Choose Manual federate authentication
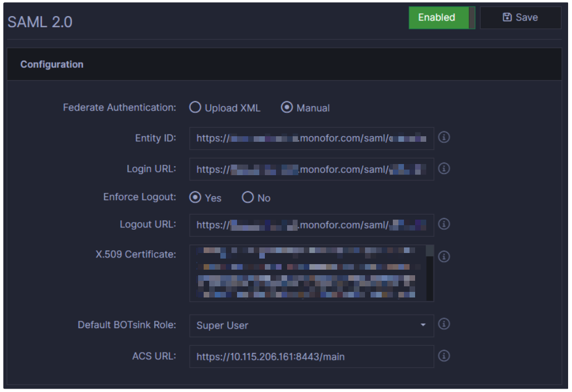Screen dimensions: 572x392 point(287,108)
